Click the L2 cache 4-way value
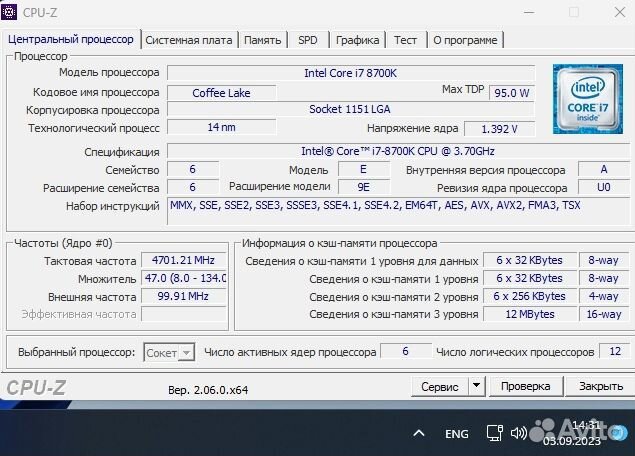This screenshot has height=456, width=635. (x=604, y=296)
